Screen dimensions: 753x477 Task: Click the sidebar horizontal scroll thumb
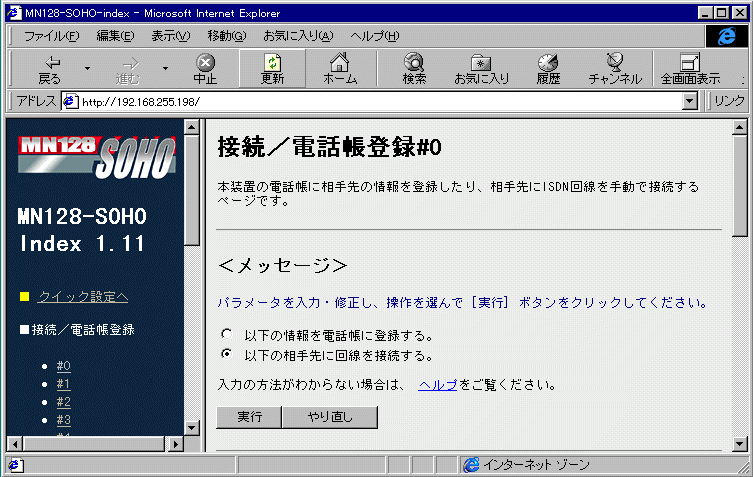(x=94, y=444)
